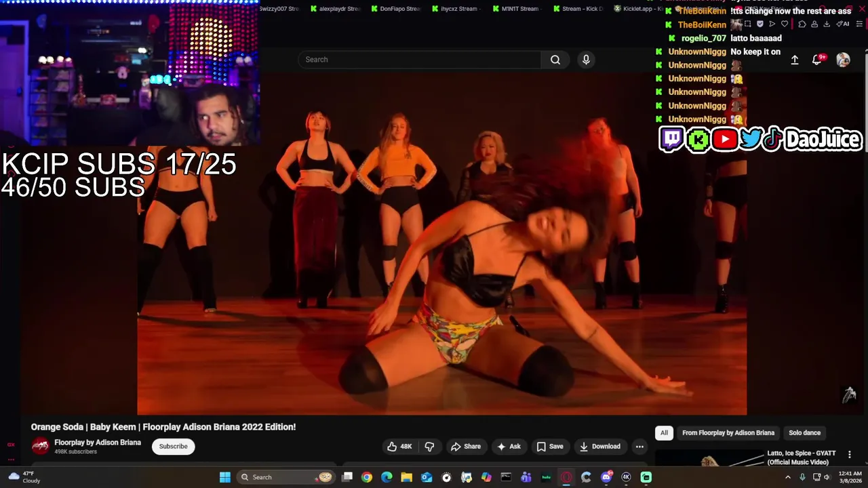Screen dimensions: 868x488
Task: Open Latto, Ice Spice - GYATT title link
Action: tap(801, 457)
